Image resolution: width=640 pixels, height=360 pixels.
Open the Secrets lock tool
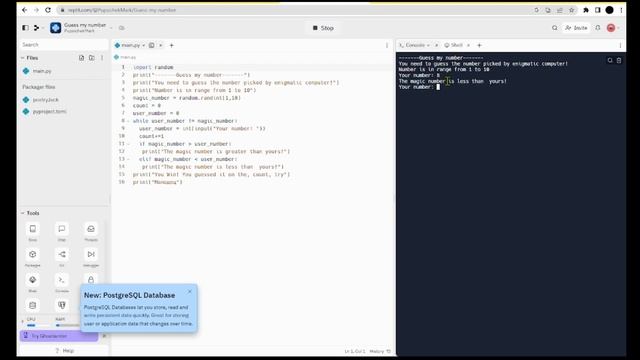coord(91,280)
